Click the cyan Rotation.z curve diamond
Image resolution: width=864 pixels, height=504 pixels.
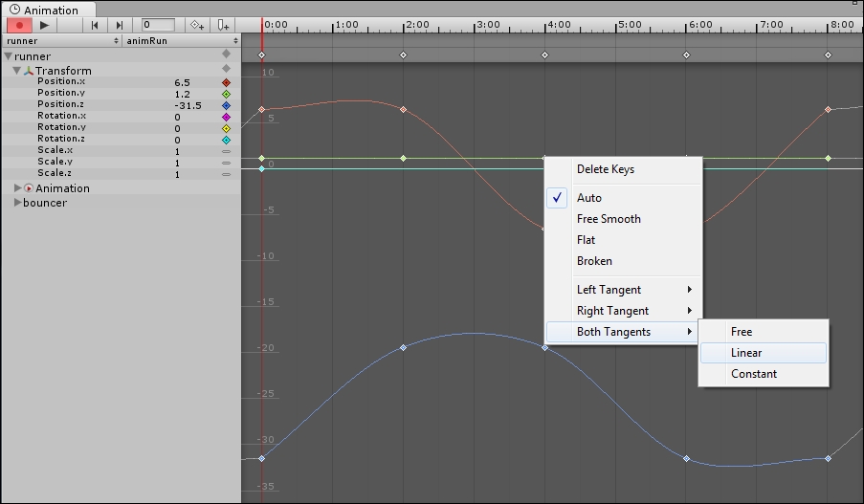226,140
